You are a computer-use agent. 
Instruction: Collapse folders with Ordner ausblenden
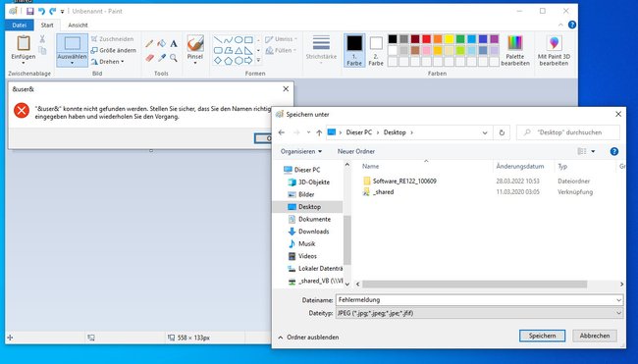[308, 338]
